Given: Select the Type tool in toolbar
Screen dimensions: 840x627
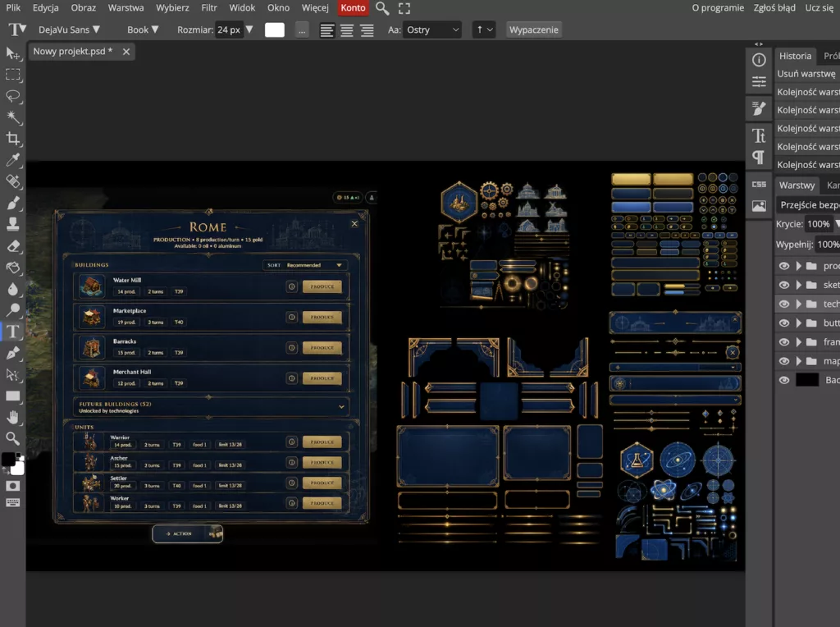Looking at the screenshot, I should (13, 332).
